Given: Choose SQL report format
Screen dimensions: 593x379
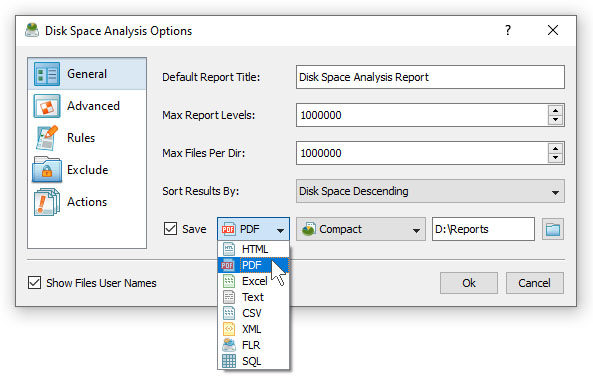Looking at the screenshot, I should point(253,361).
